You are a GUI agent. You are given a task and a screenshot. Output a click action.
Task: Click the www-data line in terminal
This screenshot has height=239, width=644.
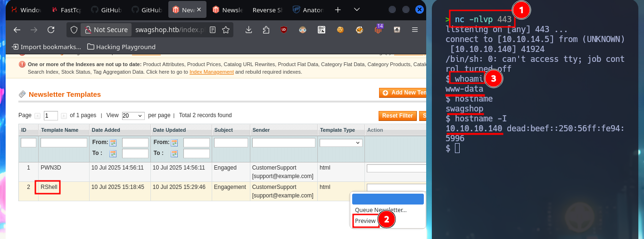pos(464,89)
